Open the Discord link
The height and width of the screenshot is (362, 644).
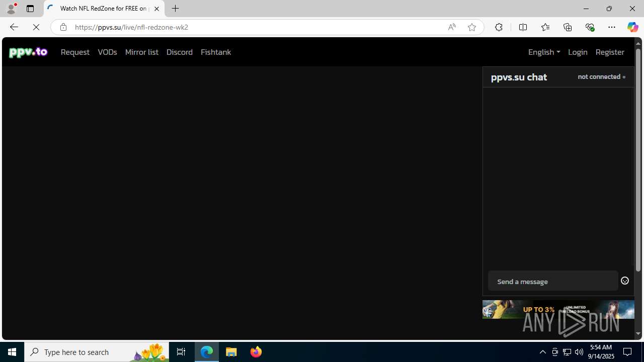[180, 52]
